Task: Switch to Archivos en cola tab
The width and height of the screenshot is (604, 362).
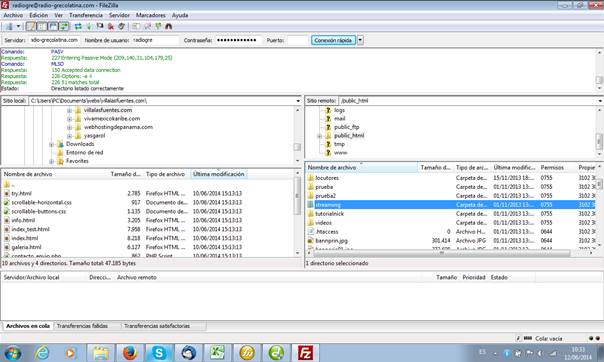Action: pos(28,326)
